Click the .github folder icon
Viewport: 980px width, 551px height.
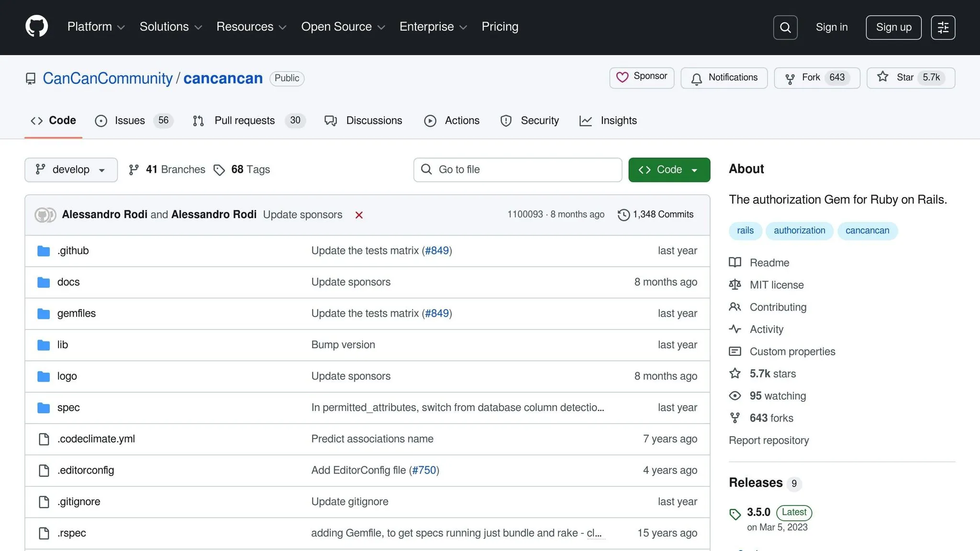[44, 251]
